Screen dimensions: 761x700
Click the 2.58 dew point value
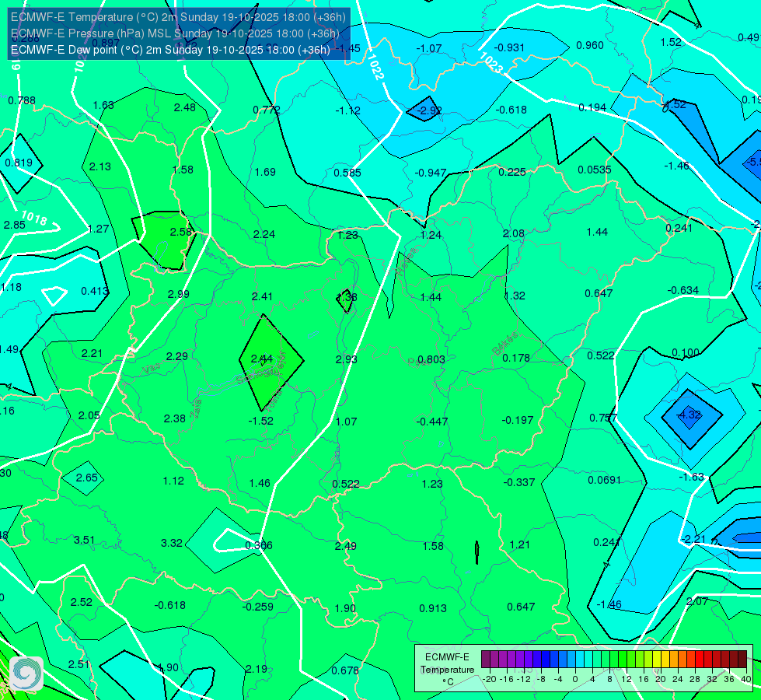181,232
